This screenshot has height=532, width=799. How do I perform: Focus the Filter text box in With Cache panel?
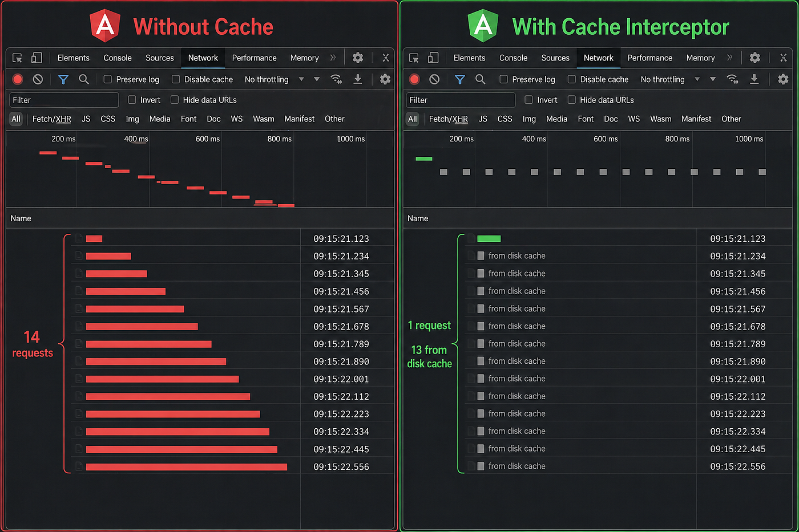point(461,100)
